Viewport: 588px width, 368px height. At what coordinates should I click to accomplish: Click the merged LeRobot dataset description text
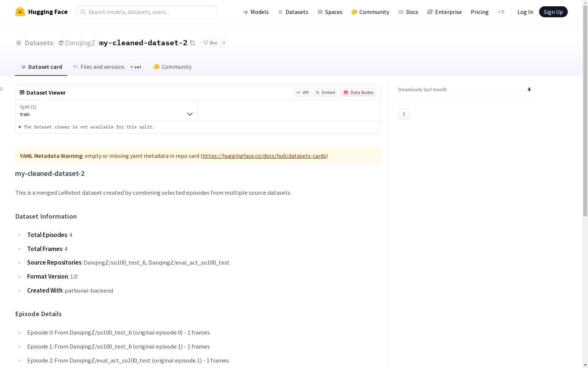(153, 192)
